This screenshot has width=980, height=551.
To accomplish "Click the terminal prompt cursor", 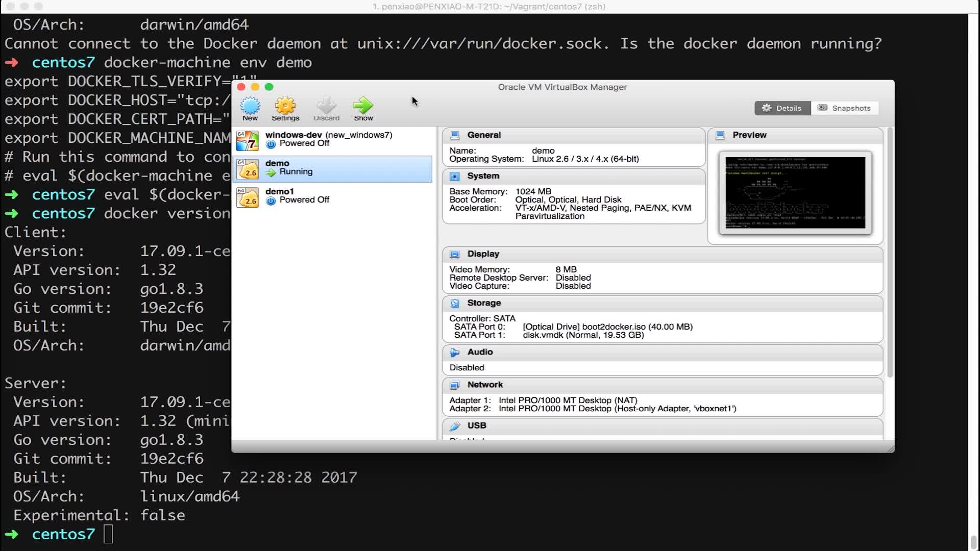I will click(x=108, y=534).
